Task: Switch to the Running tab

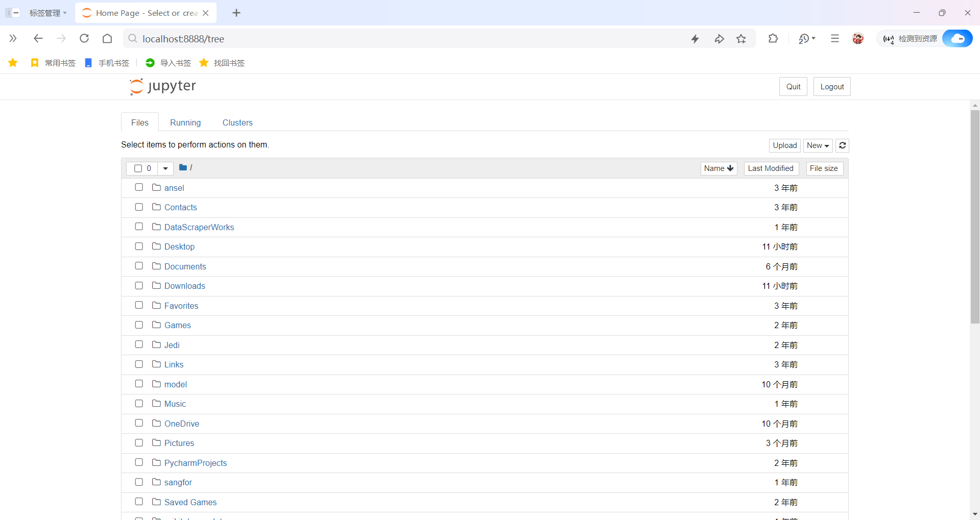Action: point(185,122)
